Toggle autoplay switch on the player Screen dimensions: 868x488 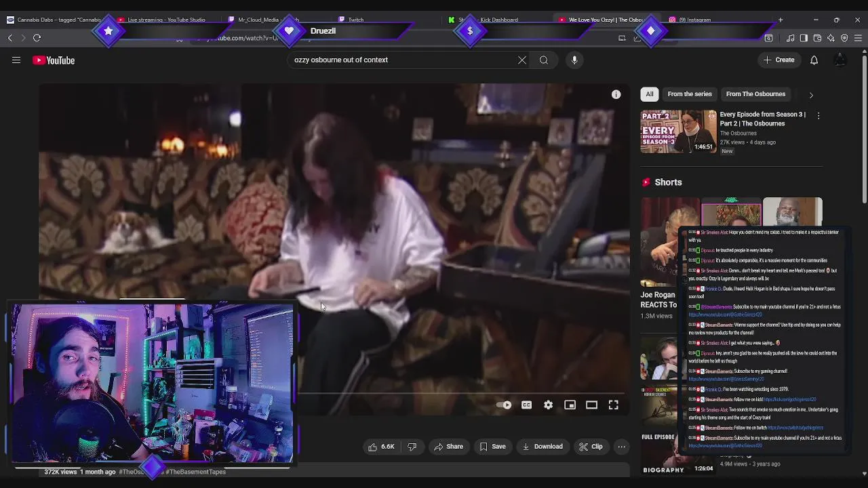[x=504, y=405]
